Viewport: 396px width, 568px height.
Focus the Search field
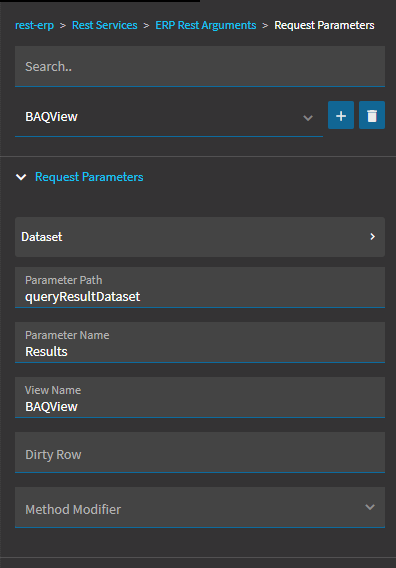pos(200,66)
